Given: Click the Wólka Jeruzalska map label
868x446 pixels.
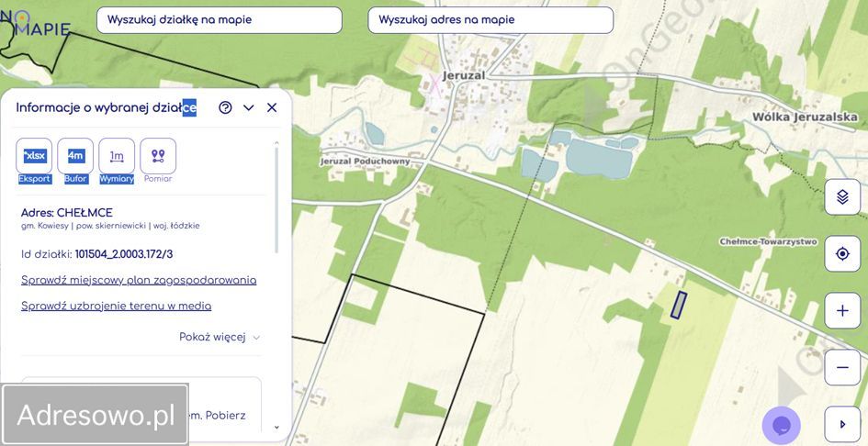Looking at the screenshot, I should coord(805,117).
